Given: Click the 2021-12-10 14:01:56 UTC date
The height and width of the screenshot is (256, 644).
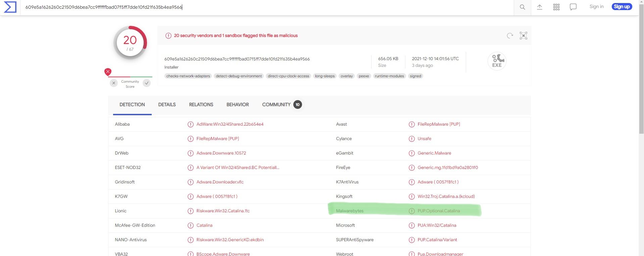Looking at the screenshot, I should [x=435, y=58].
